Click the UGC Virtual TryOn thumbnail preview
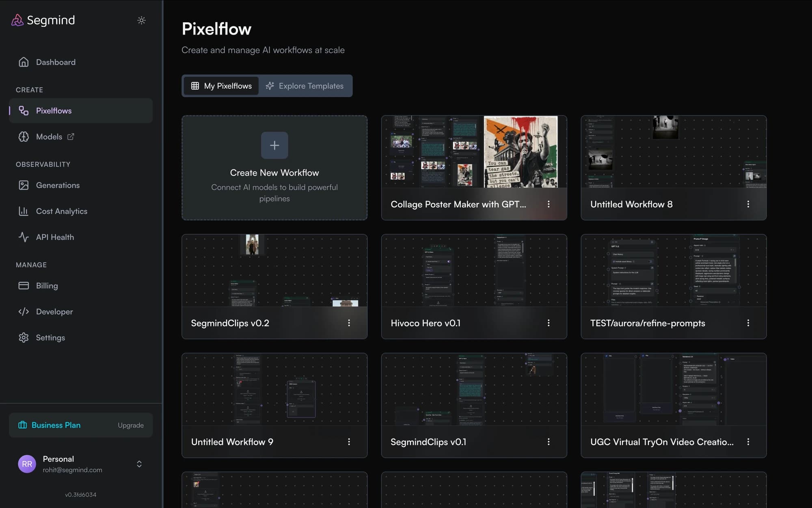The image size is (812, 508). pyautogui.click(x=674, y=389)
